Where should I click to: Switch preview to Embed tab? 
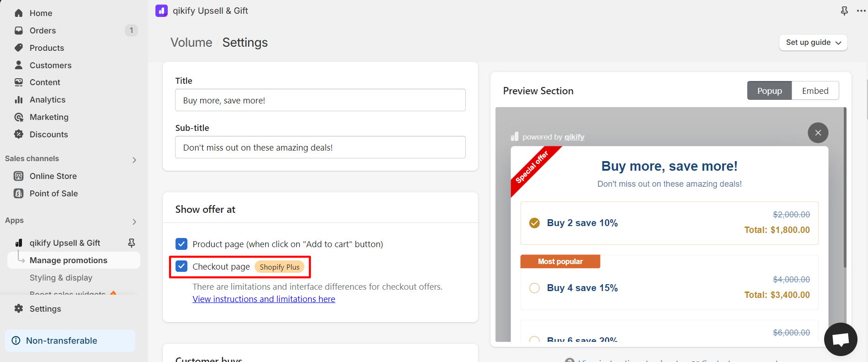[815, 91]
